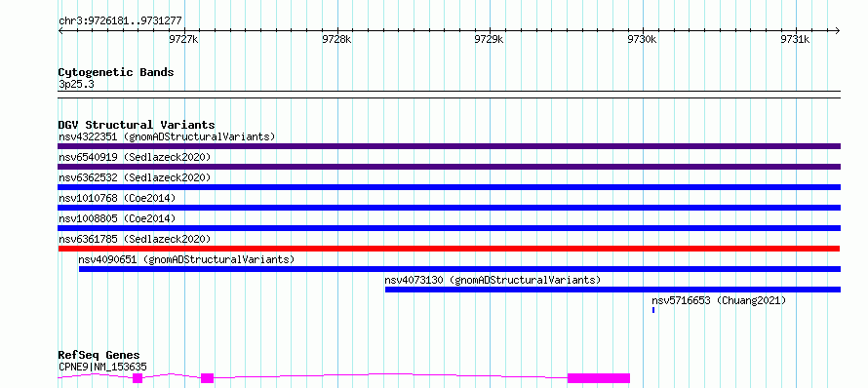Click the 9728k ruler tick label
The height and width of the screenshot is (388, 868).
(337, 39)
